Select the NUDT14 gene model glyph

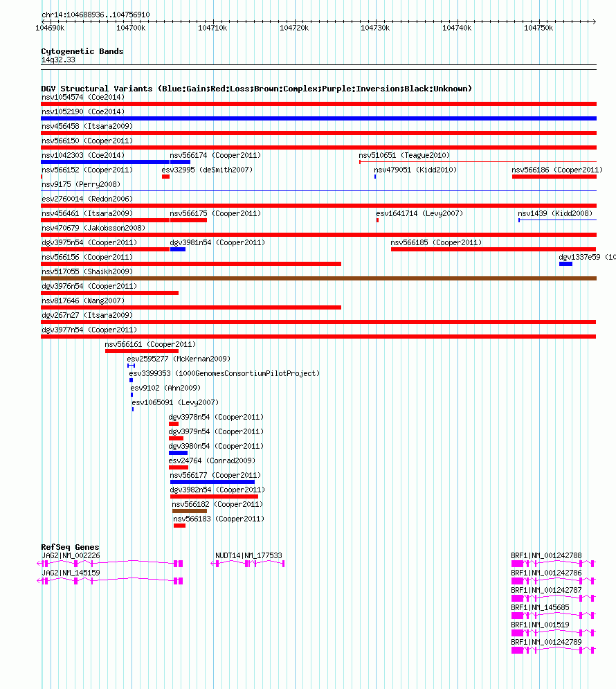pyautogui.click(x=248, y=564)
